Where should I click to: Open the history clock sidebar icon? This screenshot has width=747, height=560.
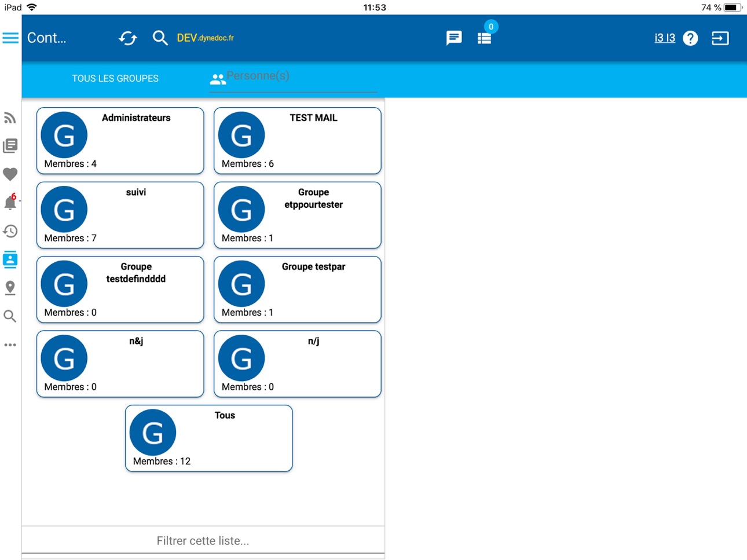point(10,231)
